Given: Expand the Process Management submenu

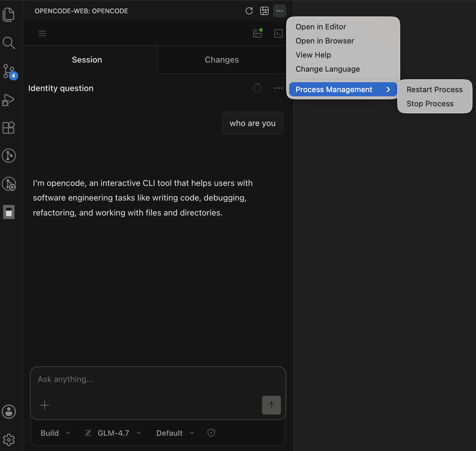Looking at the screenshot, I should [343, 89].
